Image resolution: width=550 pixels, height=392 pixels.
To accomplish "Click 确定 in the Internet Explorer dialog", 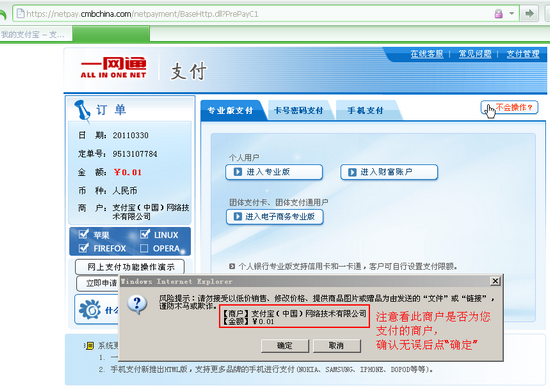I will click(285, 346).
